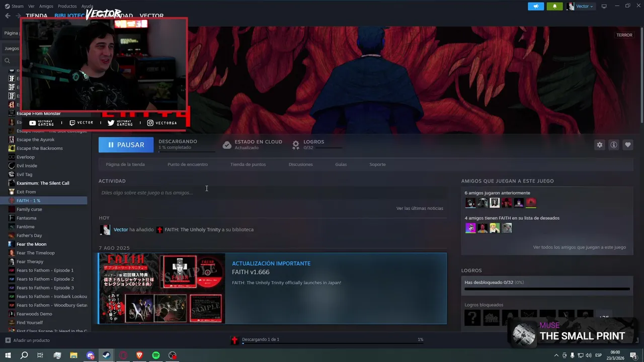Open the Vector account dropdown

pyautogui.click(x=580, y=6)
